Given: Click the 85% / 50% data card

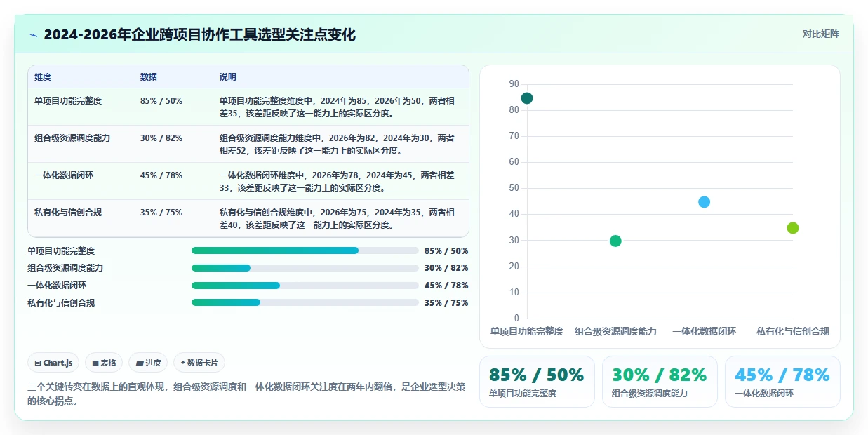Looking at the screenshot, I should coord(537,382).
